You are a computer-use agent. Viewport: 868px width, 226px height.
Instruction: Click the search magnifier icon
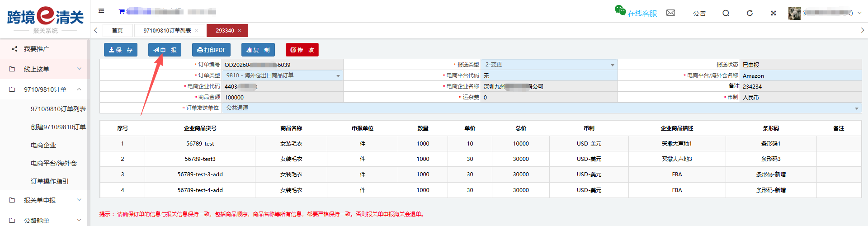click(x=726, y=13)
